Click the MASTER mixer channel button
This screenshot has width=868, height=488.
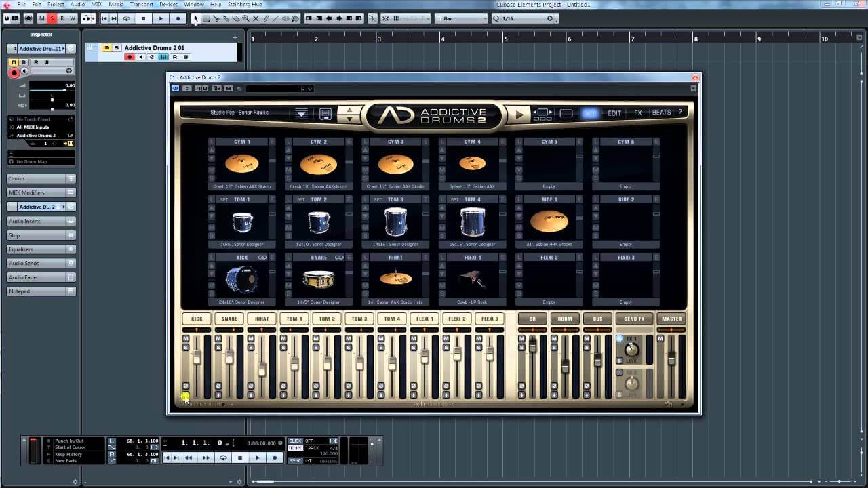(x=672, y=319)
